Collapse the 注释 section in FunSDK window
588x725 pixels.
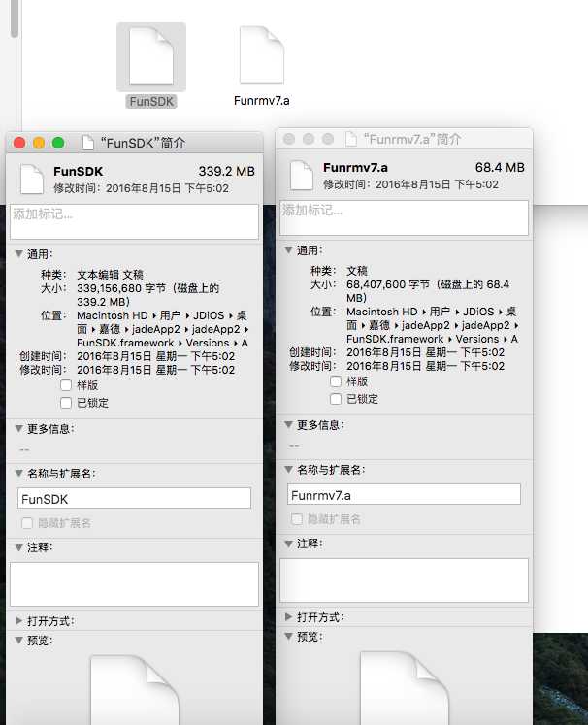[x=18, y=547]
